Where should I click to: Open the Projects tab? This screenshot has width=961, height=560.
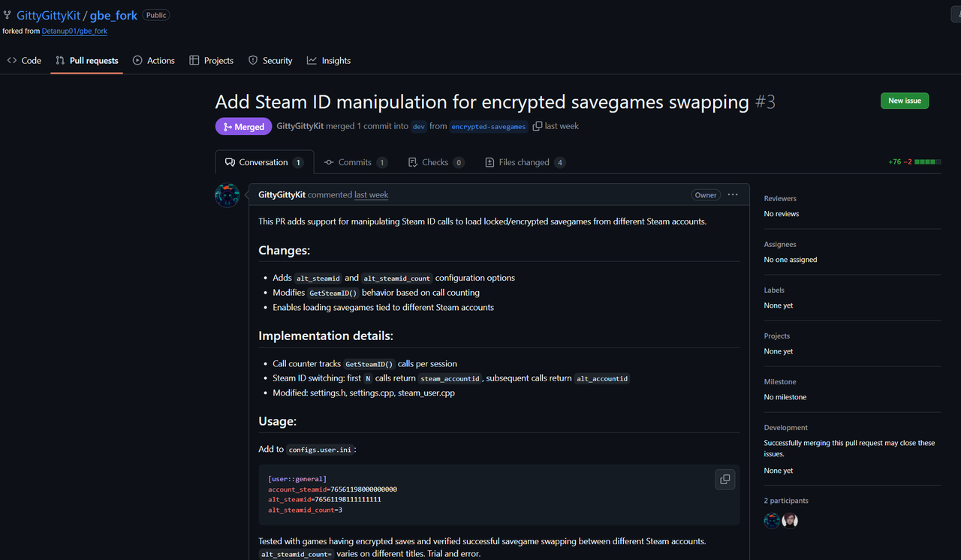click(211, 60)
